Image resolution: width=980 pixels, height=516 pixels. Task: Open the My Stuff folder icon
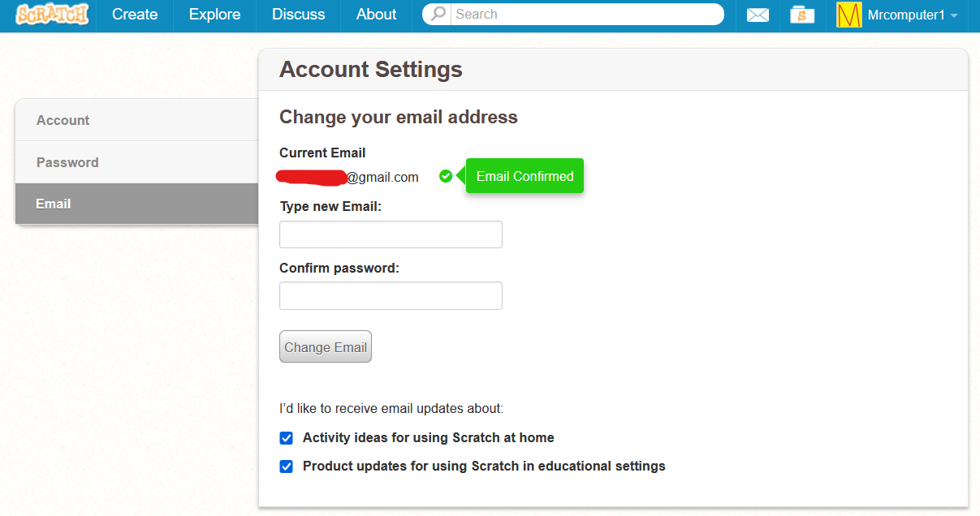coord(802,15)
